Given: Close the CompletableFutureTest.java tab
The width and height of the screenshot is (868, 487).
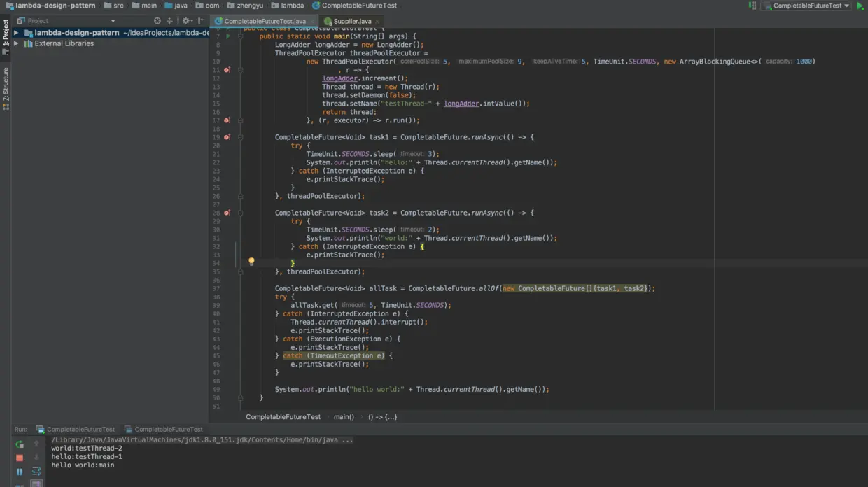Looking at the screenshot, I should (x=312, y=22).
